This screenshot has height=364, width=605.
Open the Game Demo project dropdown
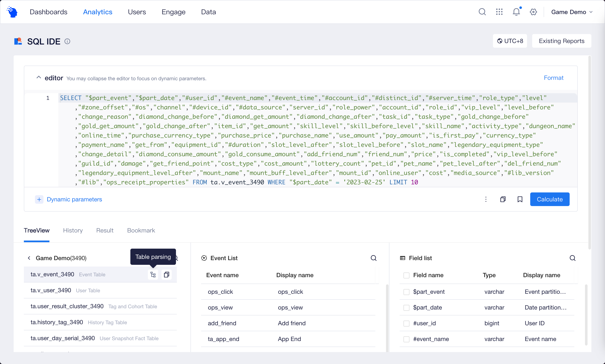[572, 11]
